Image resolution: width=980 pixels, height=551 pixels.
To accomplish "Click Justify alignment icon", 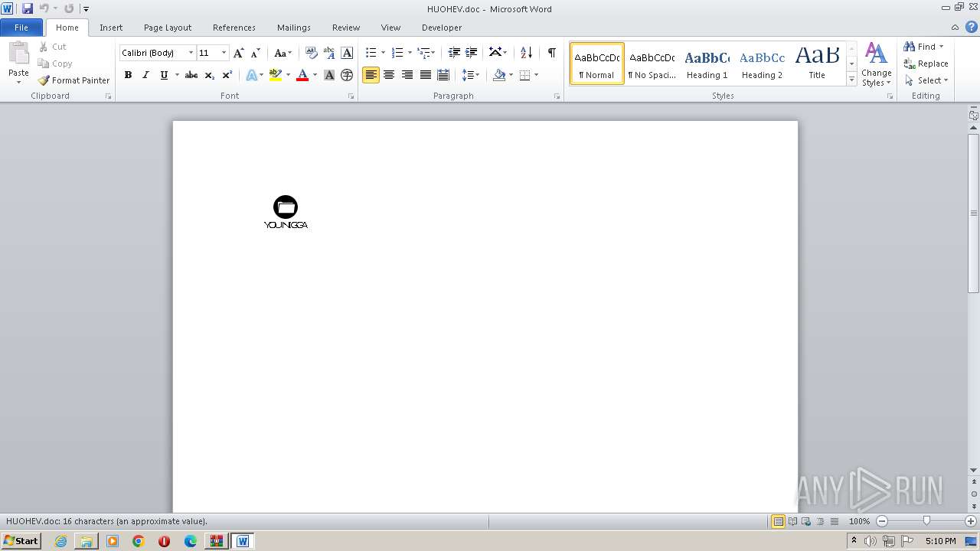I will (426, 75).
